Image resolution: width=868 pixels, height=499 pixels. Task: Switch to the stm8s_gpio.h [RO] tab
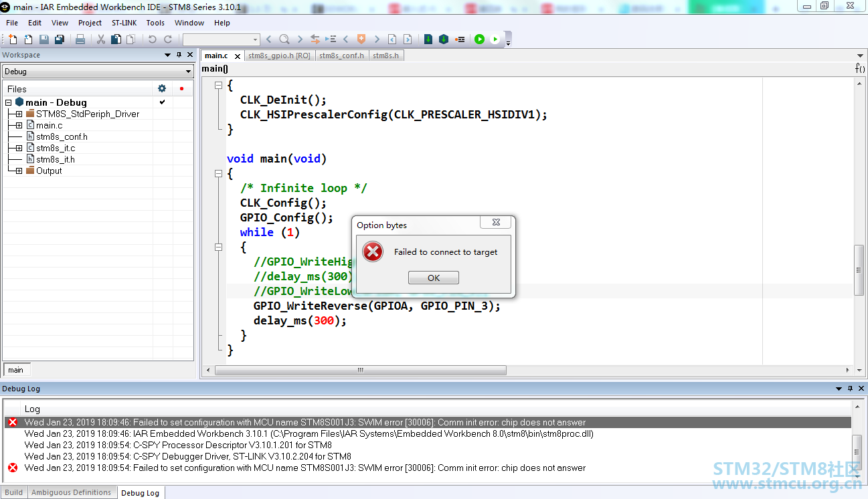pos(279,56)
